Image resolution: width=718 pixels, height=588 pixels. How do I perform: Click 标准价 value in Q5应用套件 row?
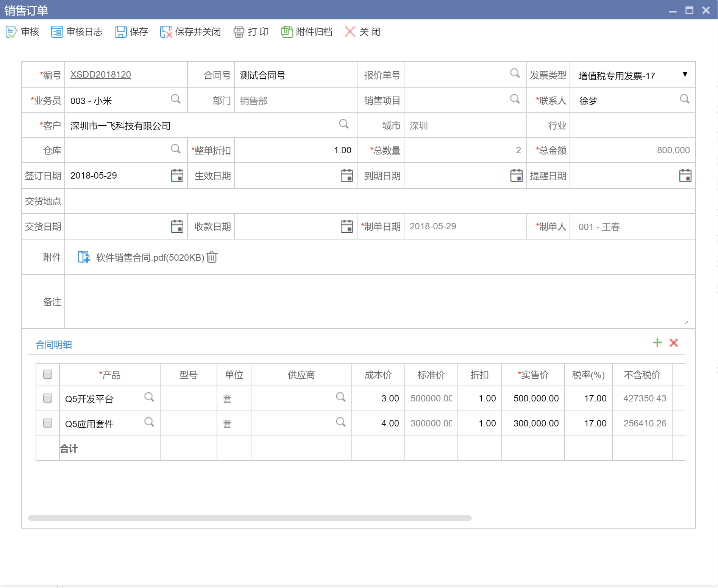[x=431, y=423]
